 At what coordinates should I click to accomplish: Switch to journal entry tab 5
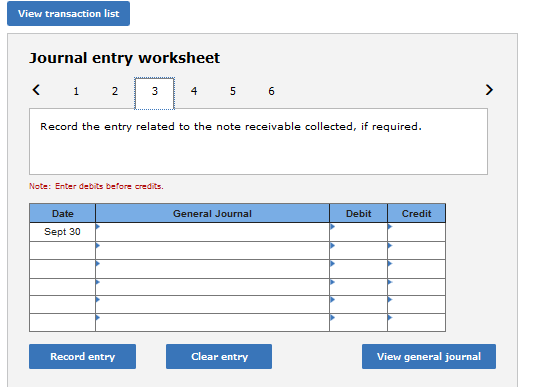[x=233, y=91]
